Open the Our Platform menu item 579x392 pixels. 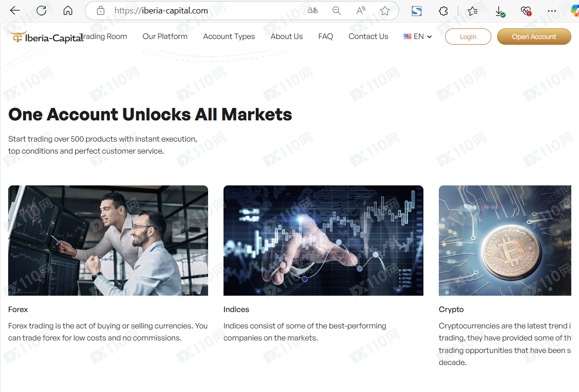tap(165, 36)
